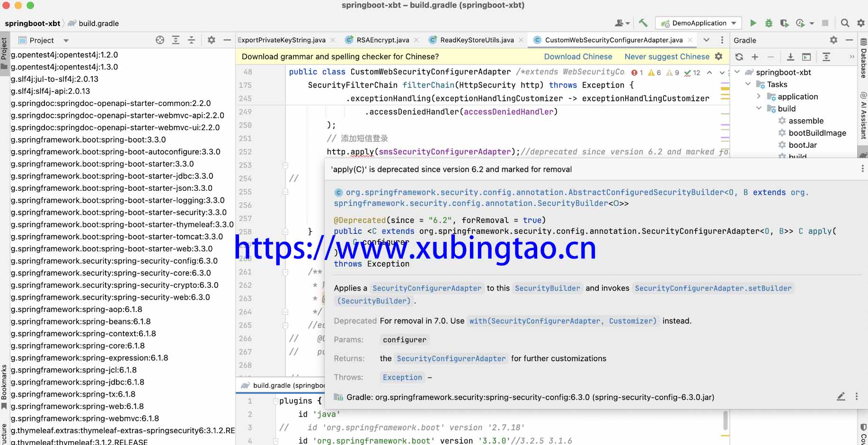Image resolution: width=868 pixels, height=445 pixels.
Task: Collapse springboot-xbt node in Gradle tree
Action: (x=737, y=72)
